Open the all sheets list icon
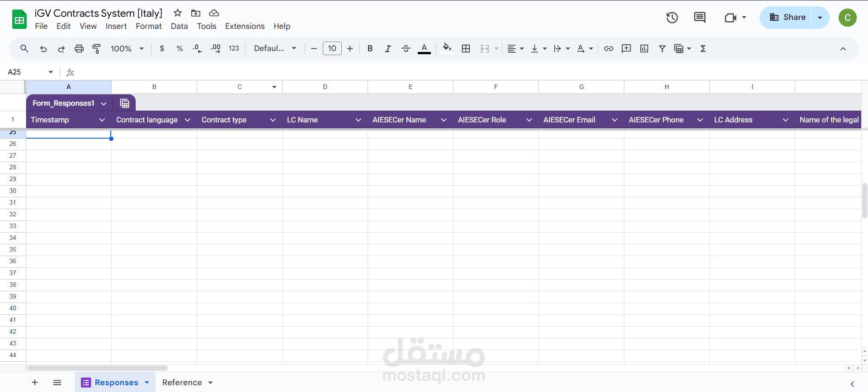The image size is (868, 392). pyautogui.click(x=57, y=383)
